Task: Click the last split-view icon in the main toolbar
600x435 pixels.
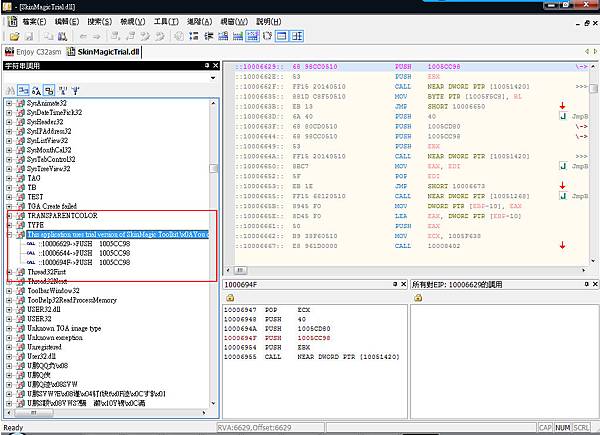Action: [x=299, y=36]
